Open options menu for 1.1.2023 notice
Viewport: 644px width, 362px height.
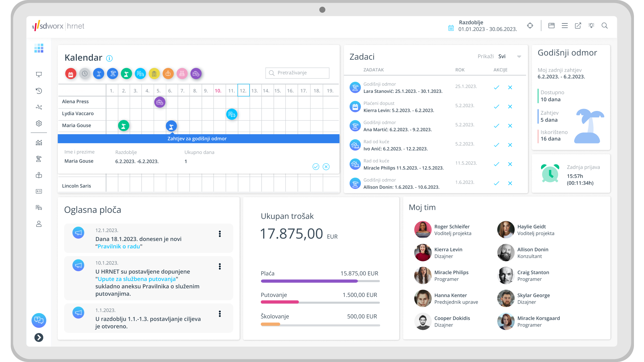(220, 314)
